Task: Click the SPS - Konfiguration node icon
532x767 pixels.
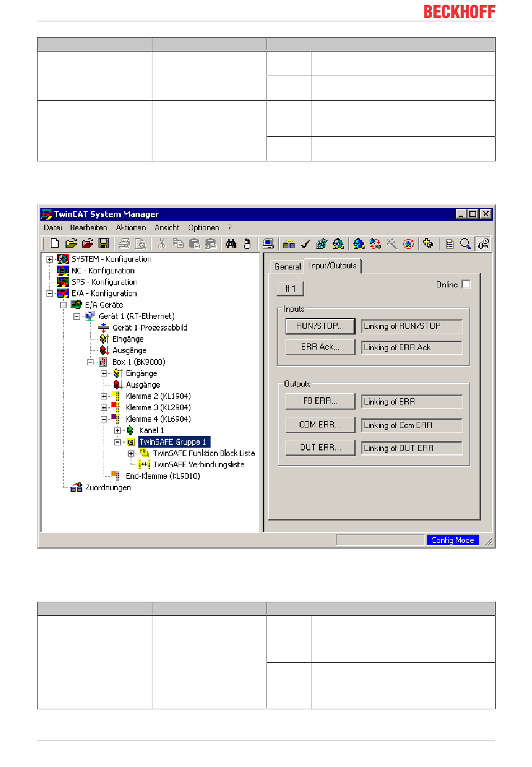Action: tap(63, 282)
